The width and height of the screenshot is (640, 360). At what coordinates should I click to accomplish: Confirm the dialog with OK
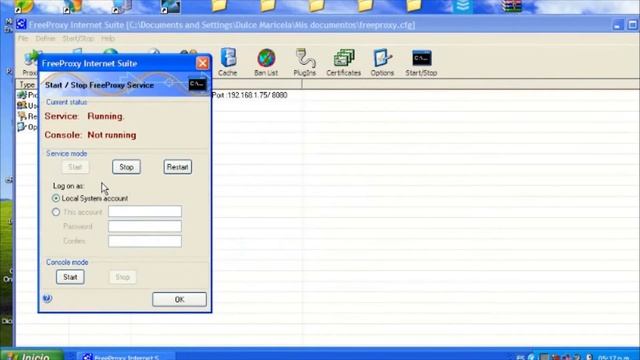(x=180, y=299)
